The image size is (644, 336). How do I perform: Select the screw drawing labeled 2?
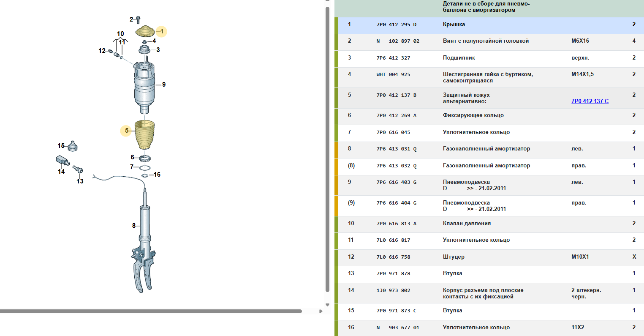(138, 20)
